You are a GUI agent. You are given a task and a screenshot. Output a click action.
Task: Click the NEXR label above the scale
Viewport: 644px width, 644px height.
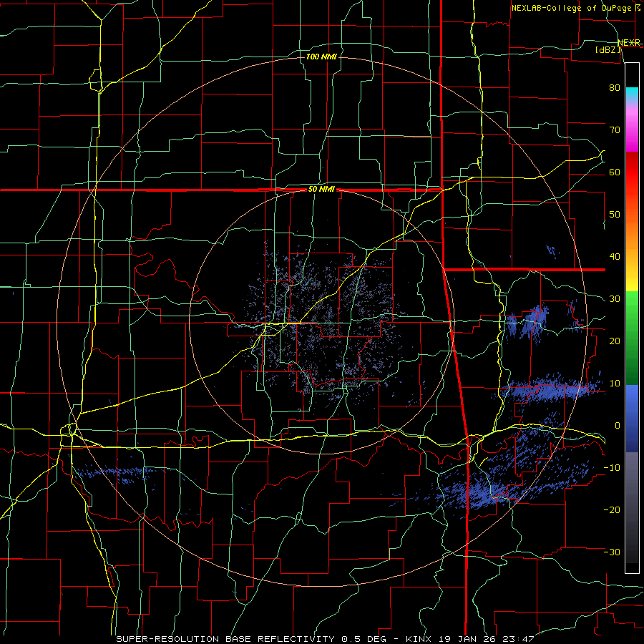click(629, 43)
